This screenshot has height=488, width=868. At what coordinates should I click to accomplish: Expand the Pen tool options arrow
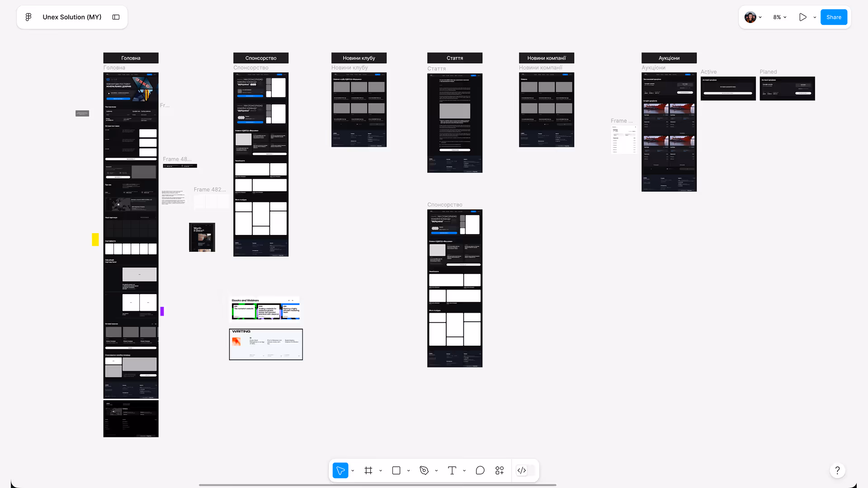pyautogui.click(x=436, y=471)
